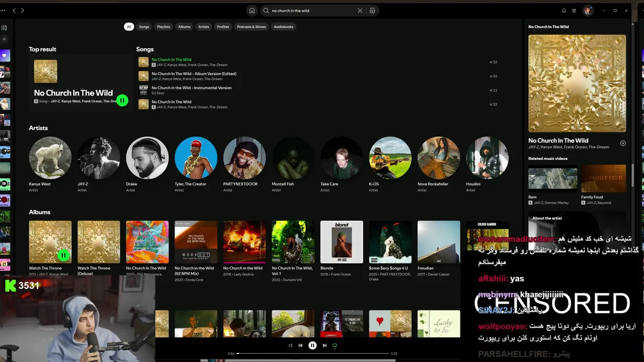Pause the Top result song
Screen dimensions: 644x362
pos(122,101)
